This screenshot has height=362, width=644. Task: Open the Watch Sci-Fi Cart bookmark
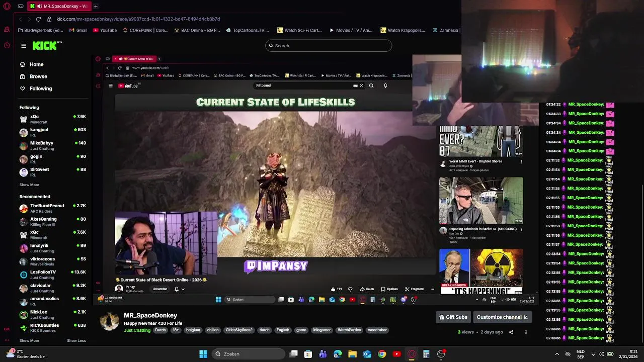point(299,30)
